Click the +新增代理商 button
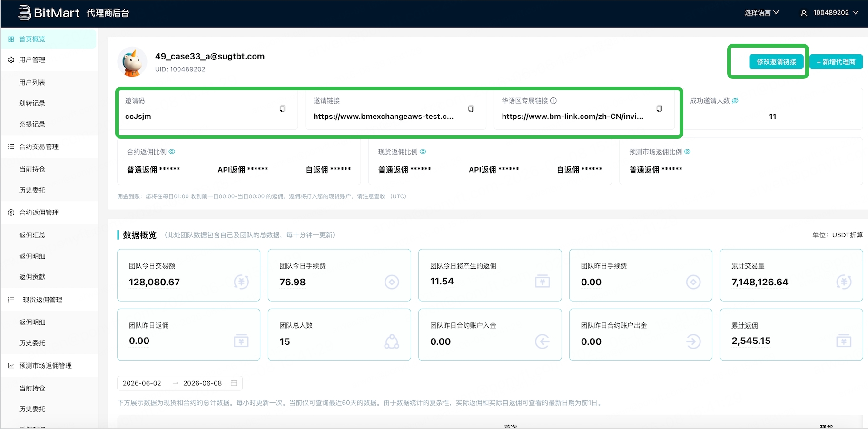 point(836,62)
